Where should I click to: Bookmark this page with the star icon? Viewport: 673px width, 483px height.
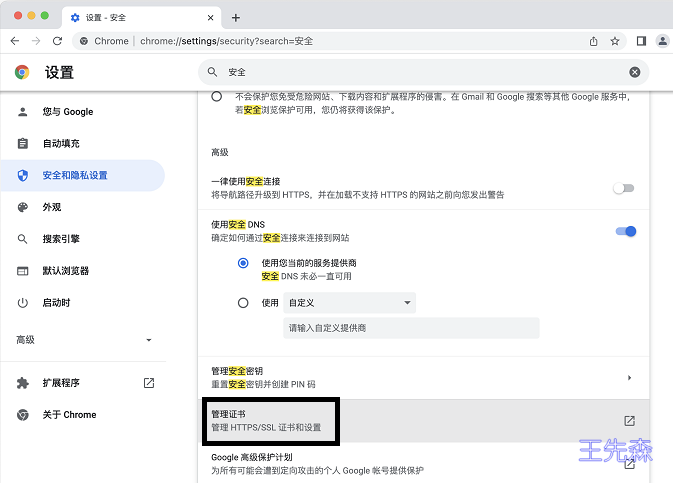(x=615, y=41)
